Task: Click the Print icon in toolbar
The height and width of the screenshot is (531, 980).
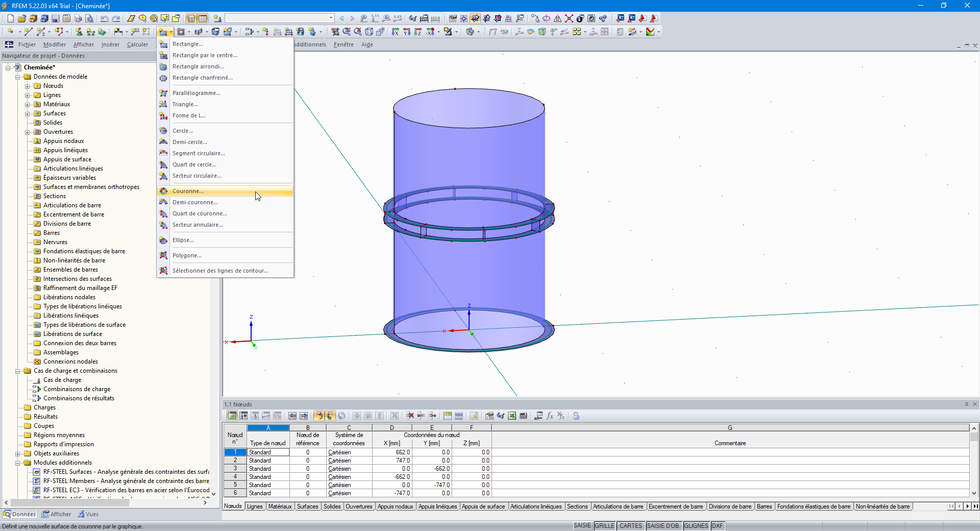Action: coord(78,18)
